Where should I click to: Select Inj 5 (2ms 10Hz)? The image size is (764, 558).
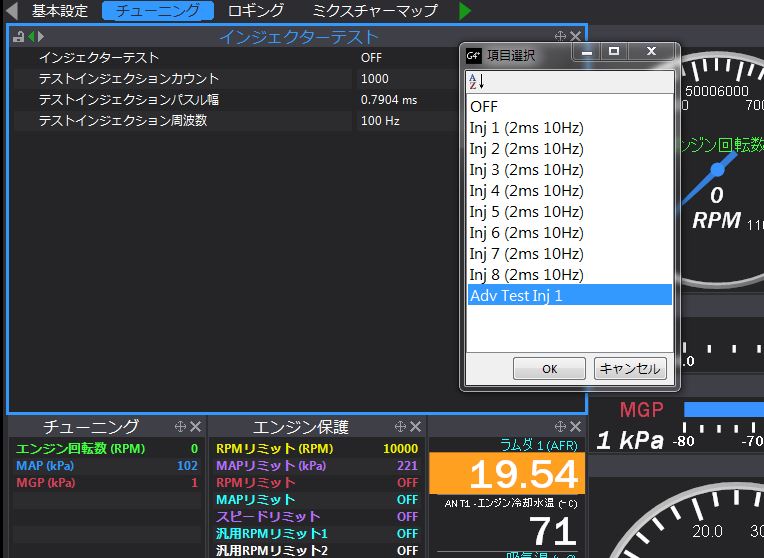click(x=570, y=212)
